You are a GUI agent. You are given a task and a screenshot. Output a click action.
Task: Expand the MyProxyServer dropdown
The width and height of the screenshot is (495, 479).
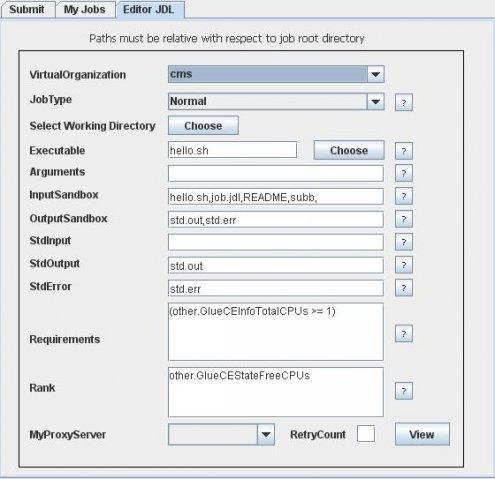[266, 434]
